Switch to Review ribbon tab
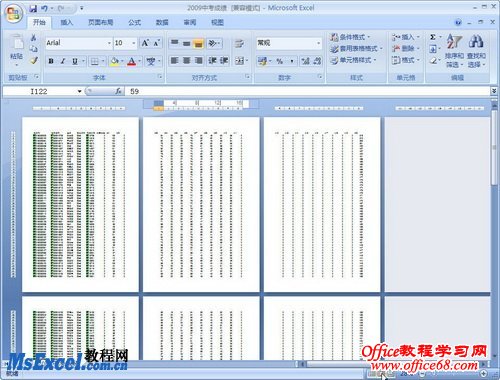Image resolution: width=500 pixels, height=380 pixels. (x=190, y=22)
